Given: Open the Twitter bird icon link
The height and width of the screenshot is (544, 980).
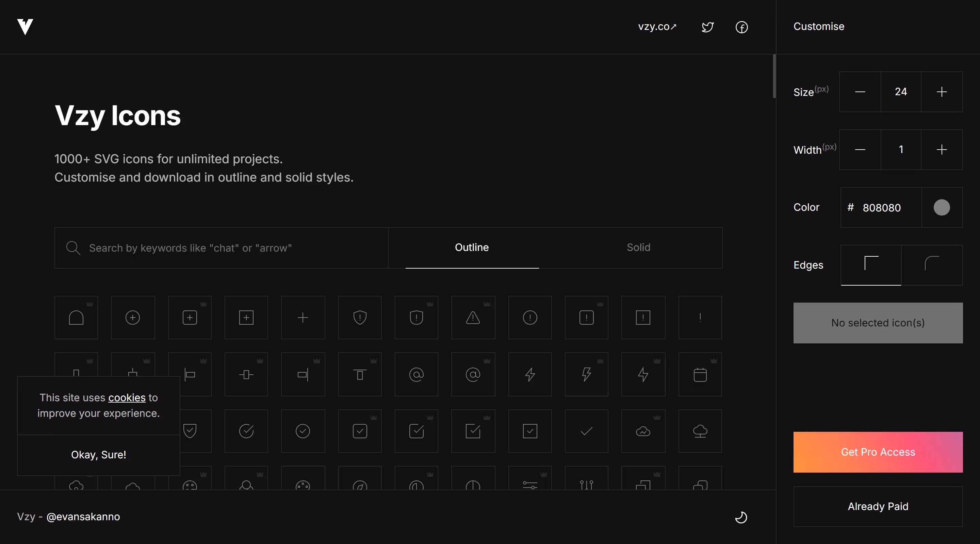Looking at the screenshot, I should [x=708, y=27].
